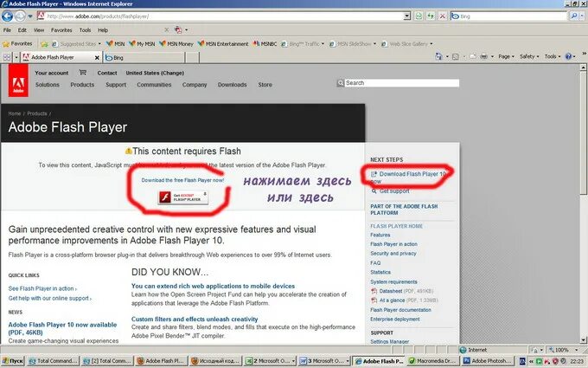Click Home in the breadcrumb
588x368 pixels.
pyautogui.click(x=15, y=113)
